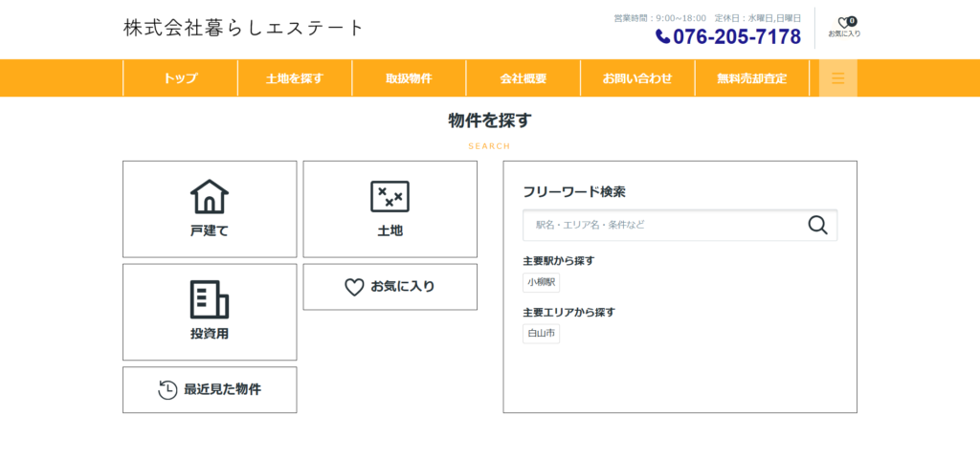Viewport: 980px width, 460px height.
Task: Open the 取扱物件 menu item
Action: tap(410, 78)
